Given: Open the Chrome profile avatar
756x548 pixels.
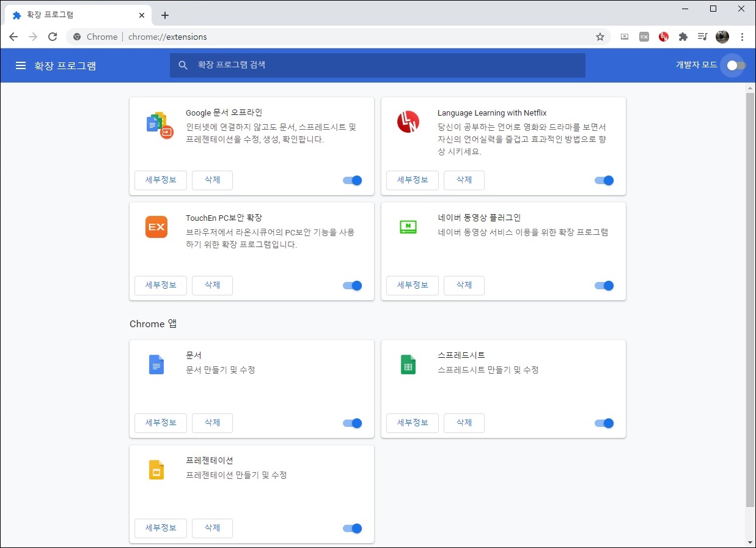Looking at the screenshot, I should point(722,37).
